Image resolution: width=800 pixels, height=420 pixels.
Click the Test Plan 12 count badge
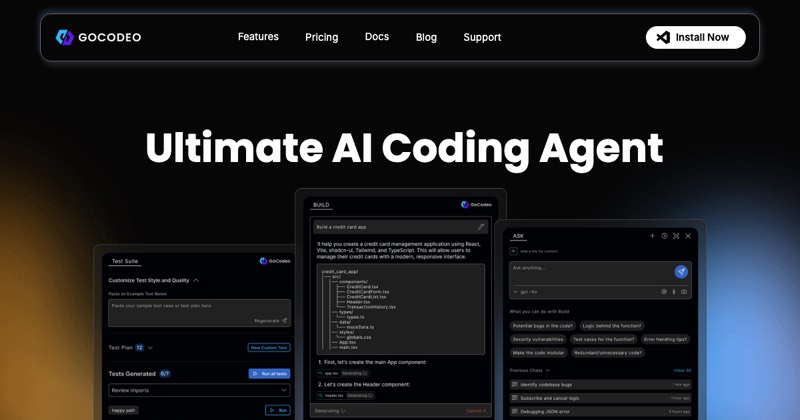pyautogui.click(x=139, y=348)
